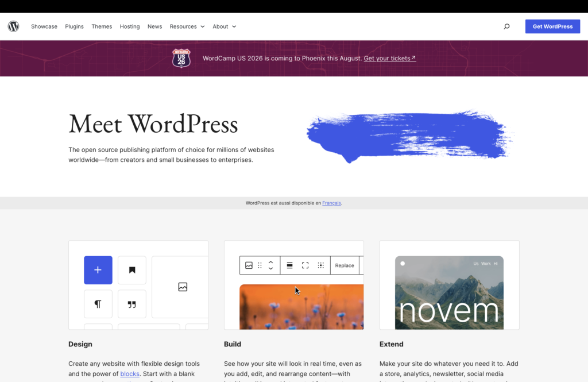Click the Work link on novem preview
Viewport: 588px width, 382px height.
(486, 264)
